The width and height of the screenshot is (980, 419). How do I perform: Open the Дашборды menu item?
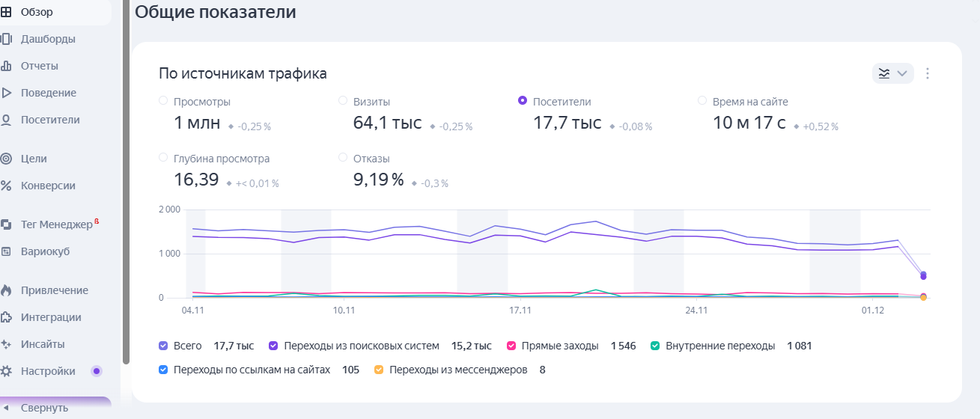48,39
